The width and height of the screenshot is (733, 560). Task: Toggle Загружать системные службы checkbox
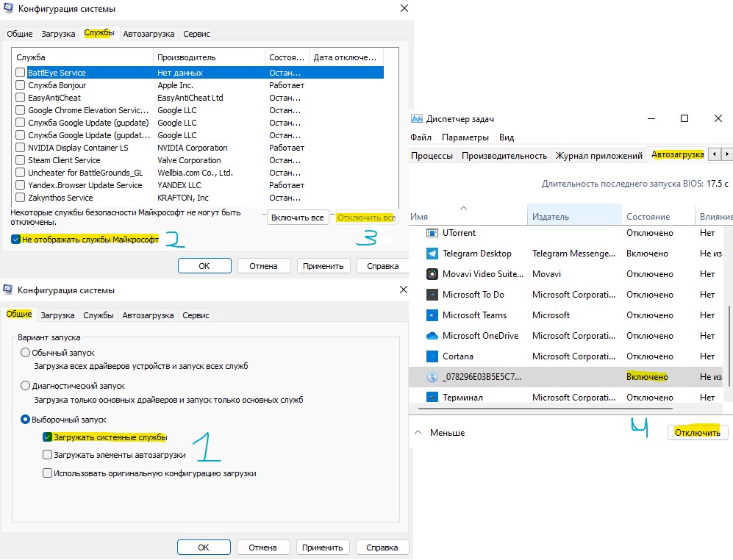point(47,437)
